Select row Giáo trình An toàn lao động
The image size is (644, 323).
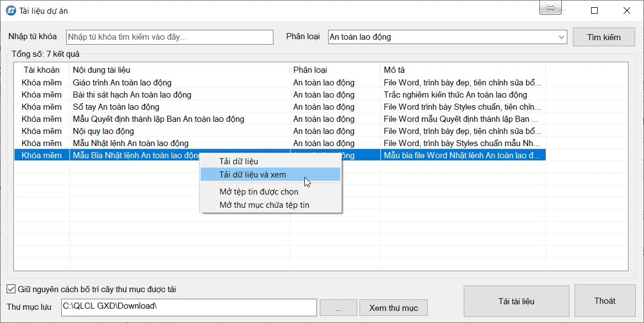pyautogui.click(x=280, y=83)
